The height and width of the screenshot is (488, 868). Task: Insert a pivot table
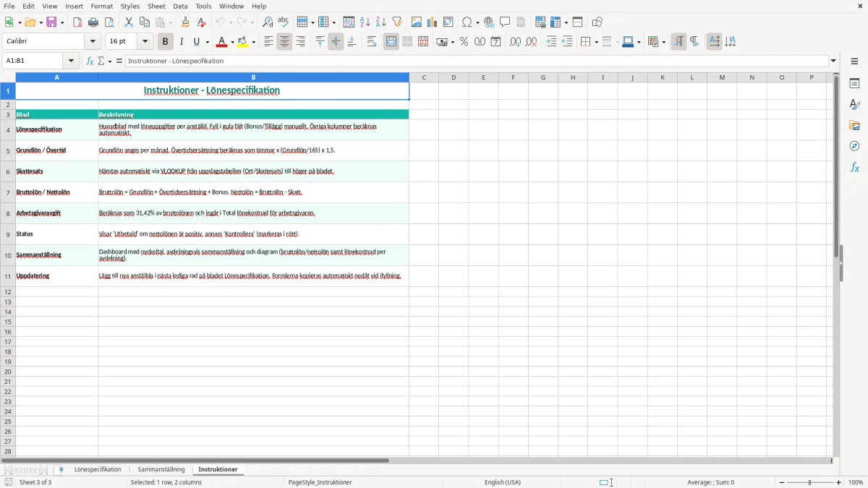448,22
